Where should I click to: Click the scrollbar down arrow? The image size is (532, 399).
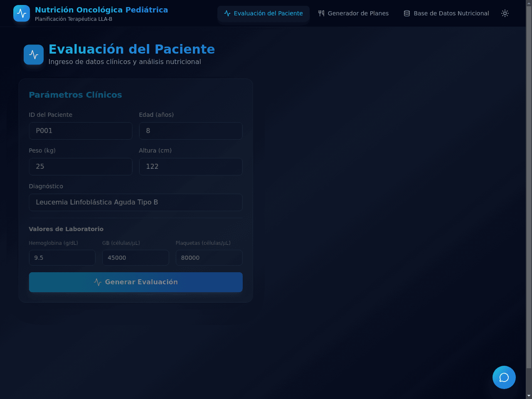[x=529, y=396]
